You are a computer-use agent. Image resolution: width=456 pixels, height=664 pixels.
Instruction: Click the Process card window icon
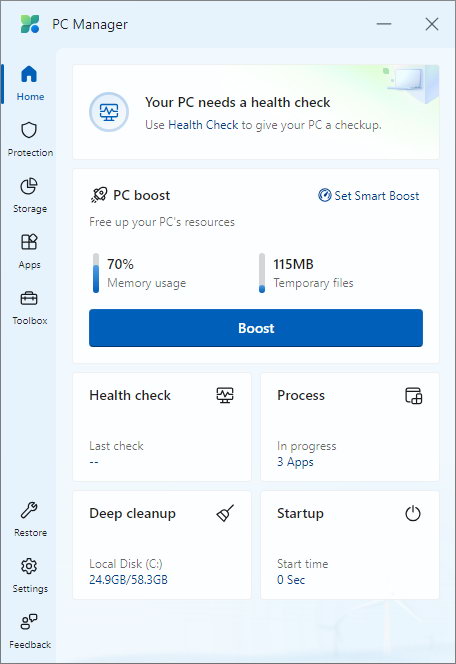click(x=414, y=396)
